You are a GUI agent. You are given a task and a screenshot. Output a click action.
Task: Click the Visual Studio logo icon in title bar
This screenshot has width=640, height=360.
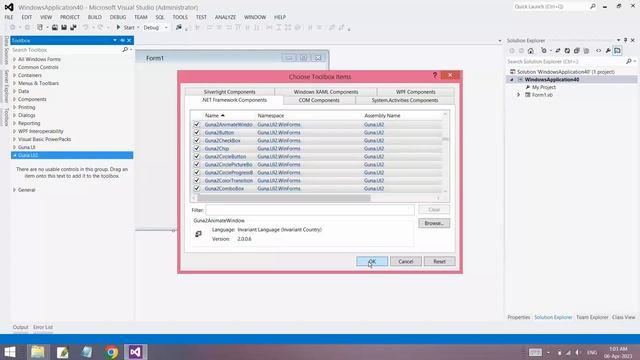(x=9, y=7)
